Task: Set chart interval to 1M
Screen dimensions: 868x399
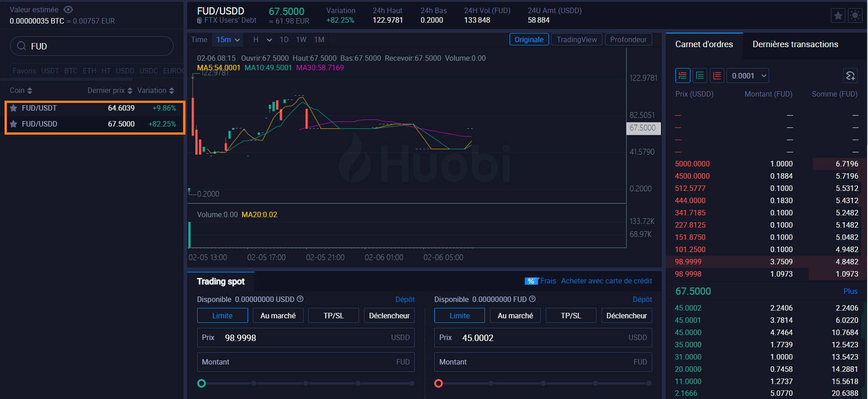Action: [x=319, y=40]
